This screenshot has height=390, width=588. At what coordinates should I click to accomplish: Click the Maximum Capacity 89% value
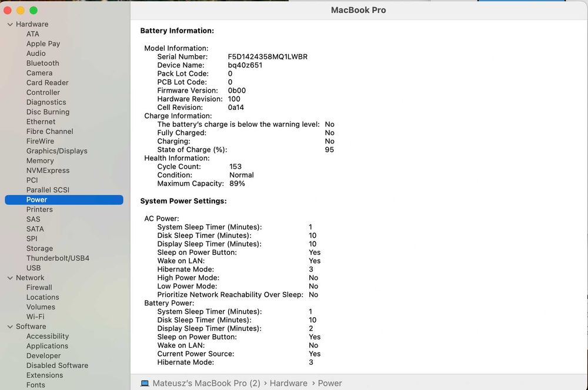[x=237, y=184]
